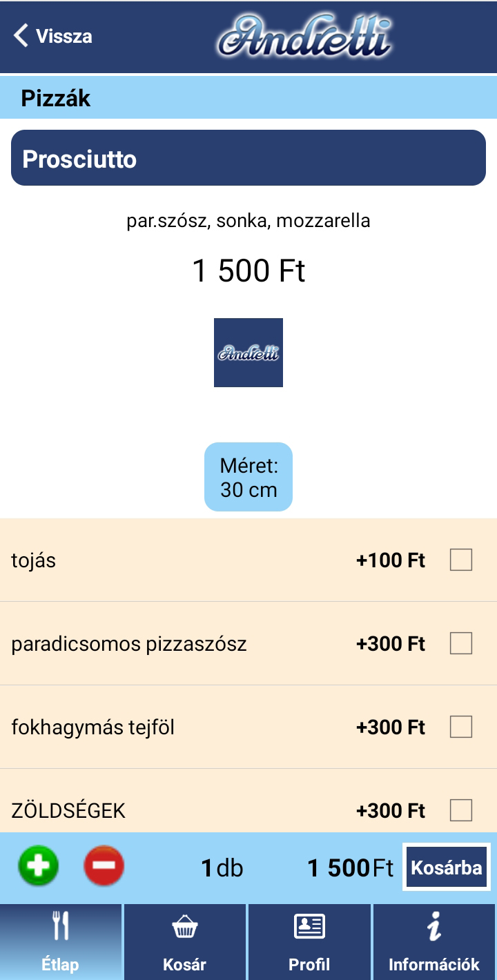497x980 pixels.
Task: Select the ZÖLDSÉGEK checkbox
Action: click(461, 810)
